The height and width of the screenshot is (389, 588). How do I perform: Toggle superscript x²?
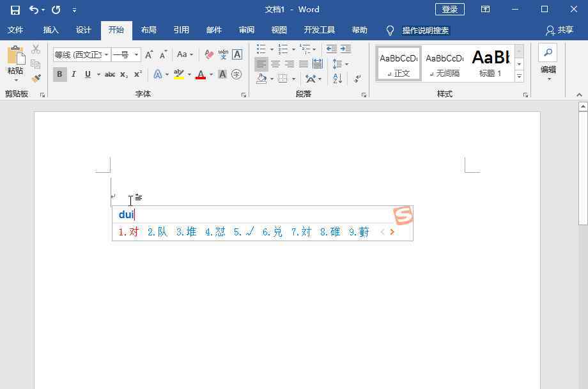(x=138, y=74)
